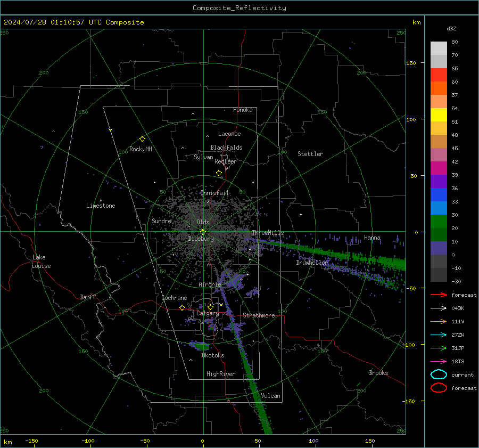This screenshot has height=448, width=479.
Task: Click the red forecast arrow in legend
Action: coord(439,295)
